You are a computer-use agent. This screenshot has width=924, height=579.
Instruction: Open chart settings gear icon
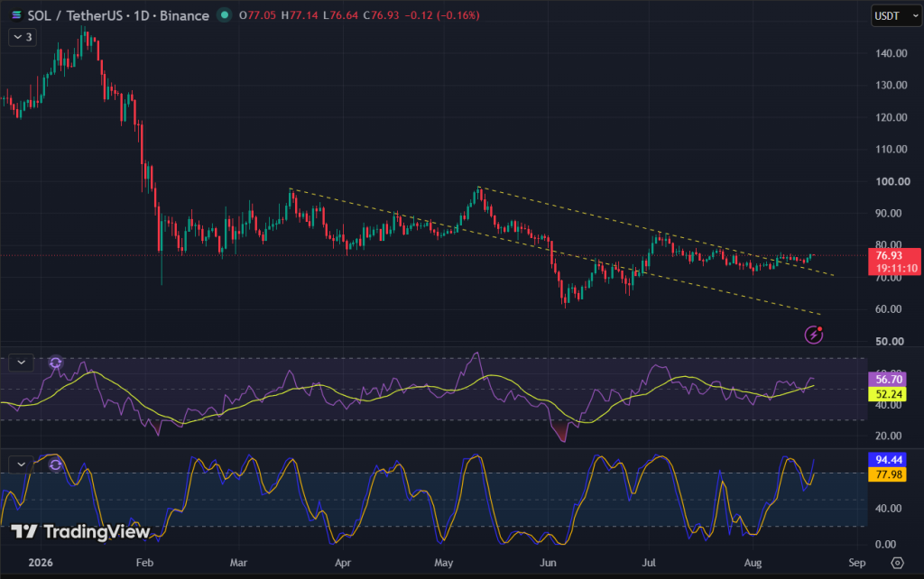click(897, 563)
